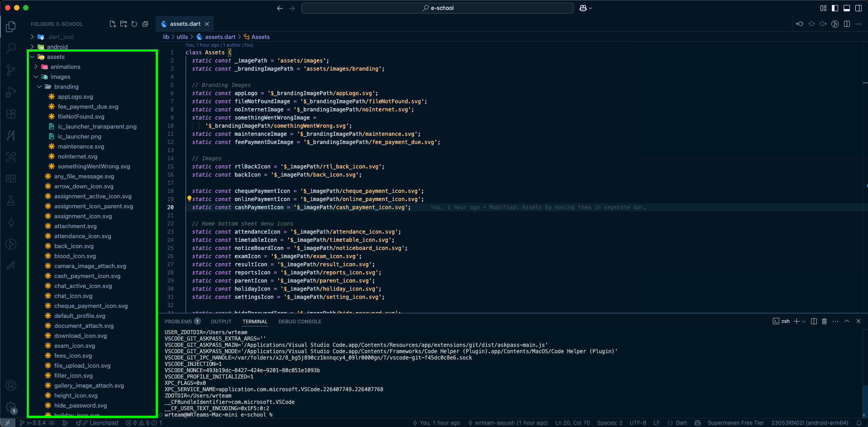Split the editor to the right
This screenshot has width=868, height=427.
coord(847,24)
